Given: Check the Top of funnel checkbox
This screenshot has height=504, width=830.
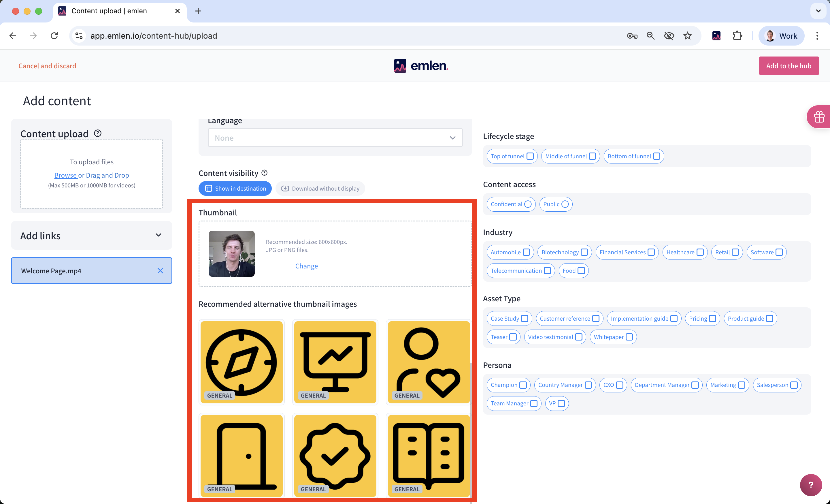Looking at the screenshot, I should pos(530,156).
